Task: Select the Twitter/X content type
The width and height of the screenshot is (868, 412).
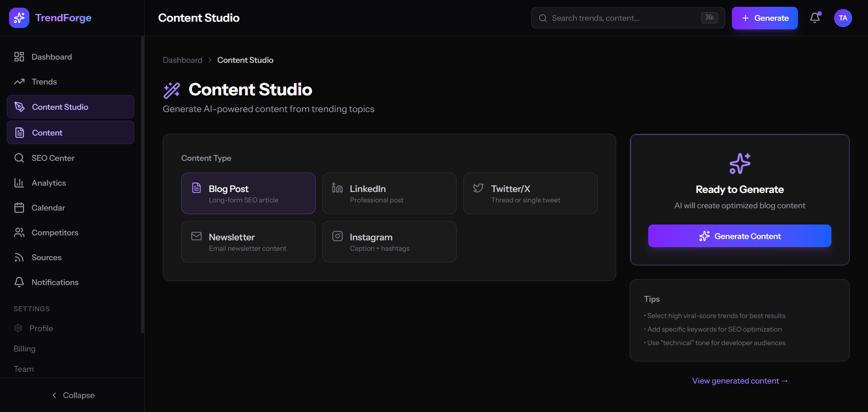Action: [x=530, y=193]
